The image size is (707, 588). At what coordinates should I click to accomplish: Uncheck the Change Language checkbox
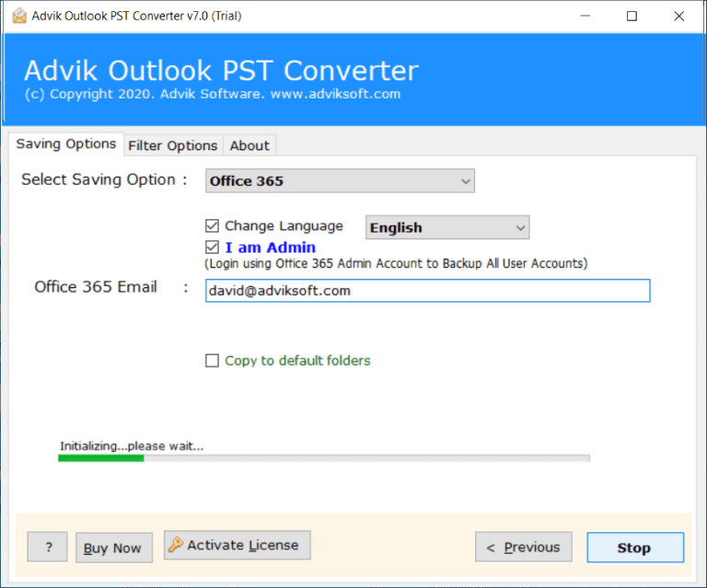(x=213, y=226)
